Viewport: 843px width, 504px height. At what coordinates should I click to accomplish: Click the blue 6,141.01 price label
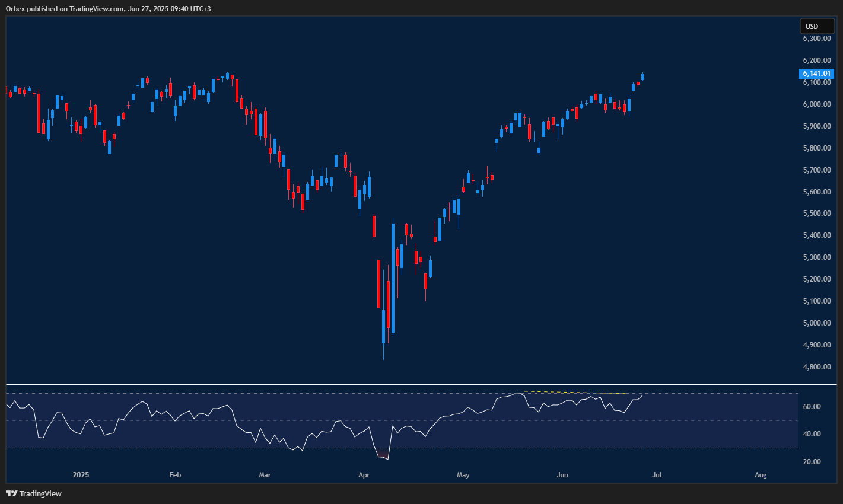817,73
